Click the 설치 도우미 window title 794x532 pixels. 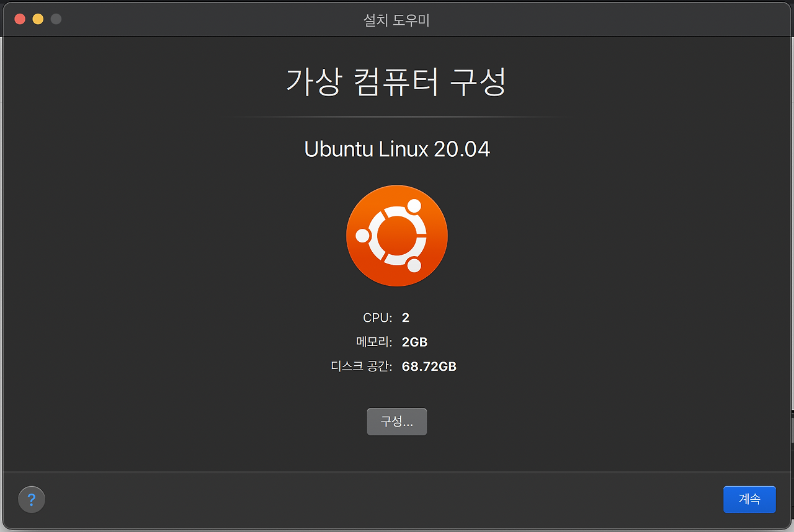pyautogui.click(x=396, y=20)
